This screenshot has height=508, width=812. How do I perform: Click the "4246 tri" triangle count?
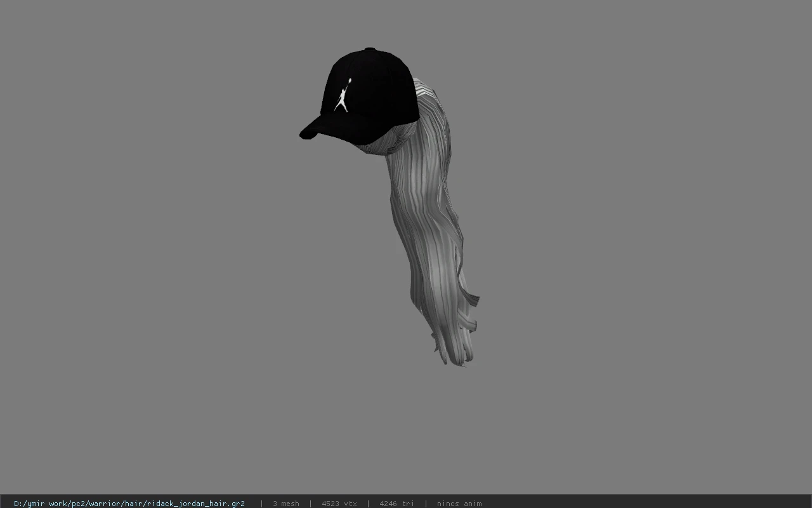tap(397, 504)
